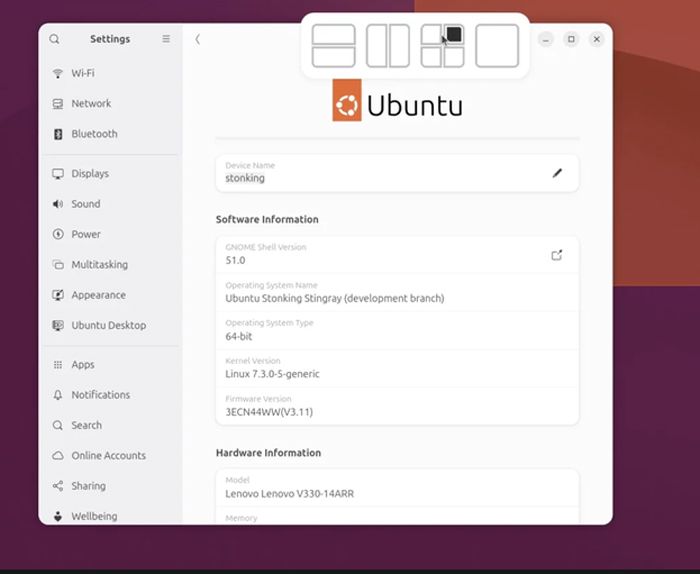Click the firmware version 3ECN44WW(V3.11) row
Image resolution: width=700 pixels, height=574 pixels.
(x=397, y=406)
